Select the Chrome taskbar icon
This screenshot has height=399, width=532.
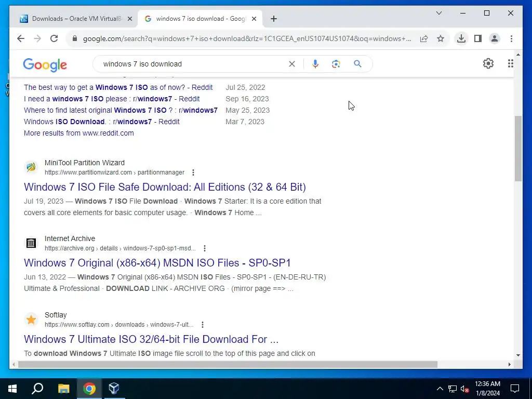[x=89, y=389]
